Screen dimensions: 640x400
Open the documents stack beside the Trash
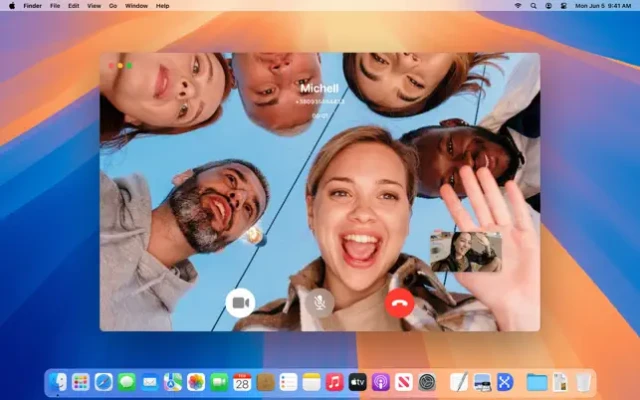point(560,382)
